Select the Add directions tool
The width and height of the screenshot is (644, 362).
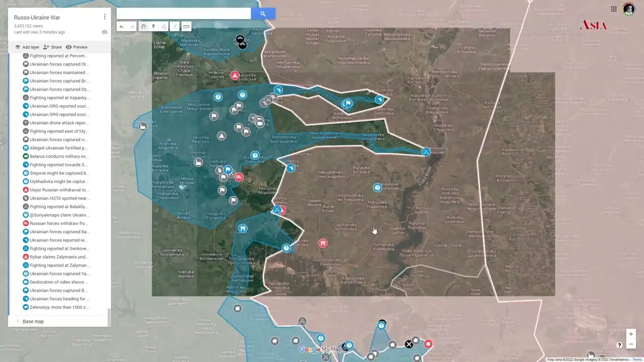pyautogui.click(x=175, y=27)
